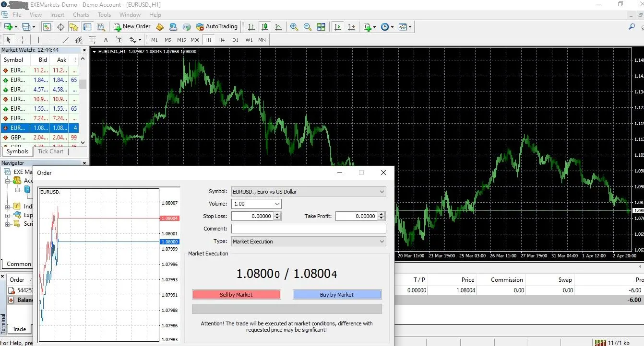644x346 pixels.
Task: Toggle the AutoTrading button
Action: coord(216,27)
